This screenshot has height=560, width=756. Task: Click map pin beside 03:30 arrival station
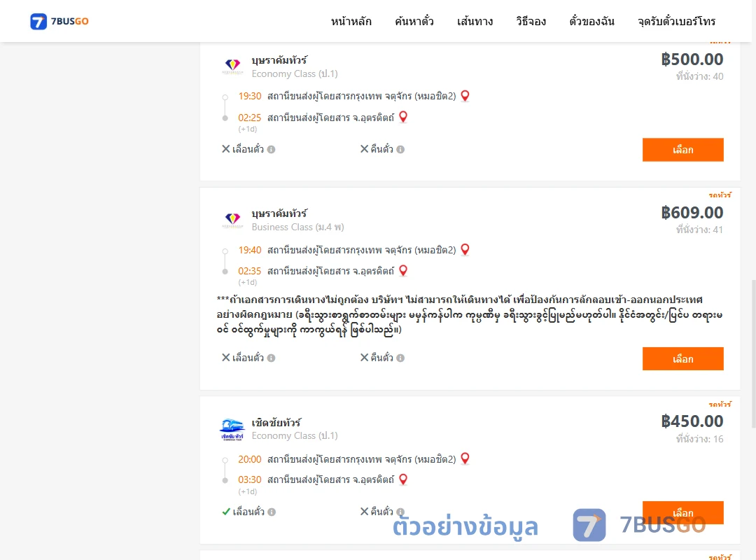[x=404, y=479]
